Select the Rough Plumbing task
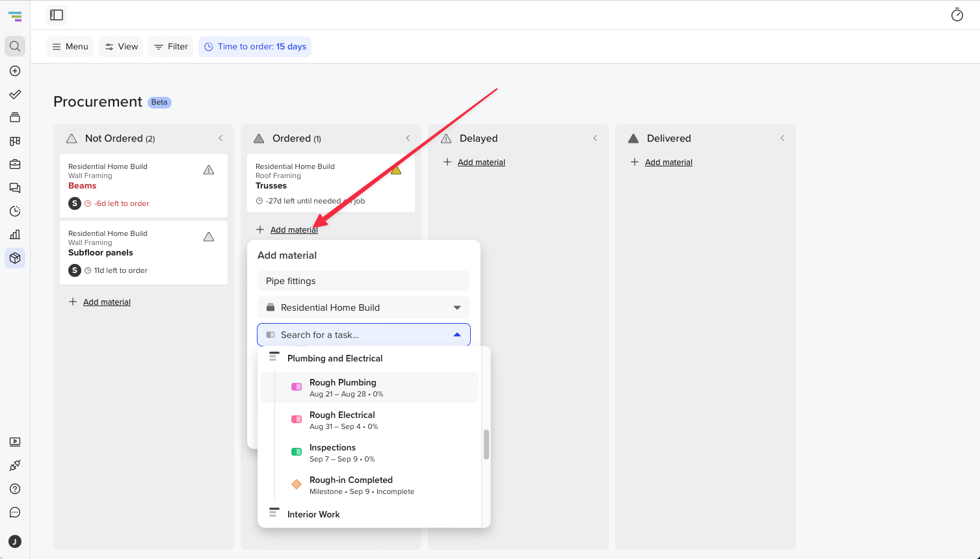Screen dimensions: 980x559 pyautogui.click(x=369, y=387)
